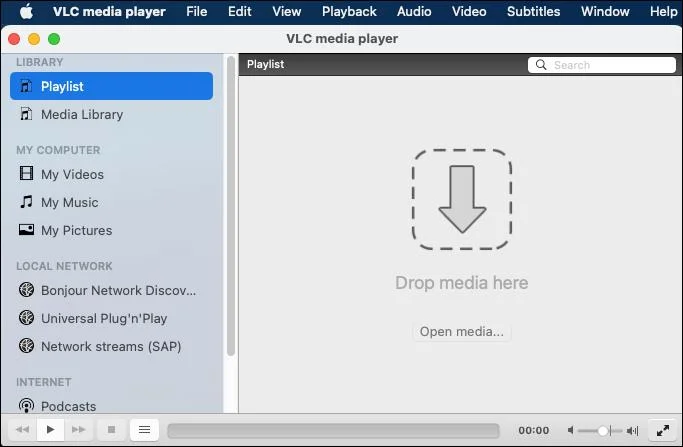Click the magnifying glass search icon
Viewport: 683px width, 447px height.
tap(541, 65)
